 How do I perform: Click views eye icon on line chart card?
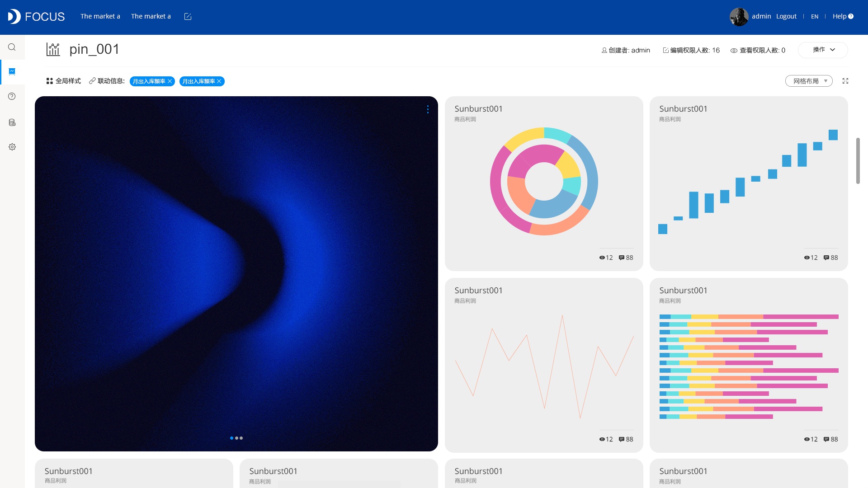tap(602, 439)
